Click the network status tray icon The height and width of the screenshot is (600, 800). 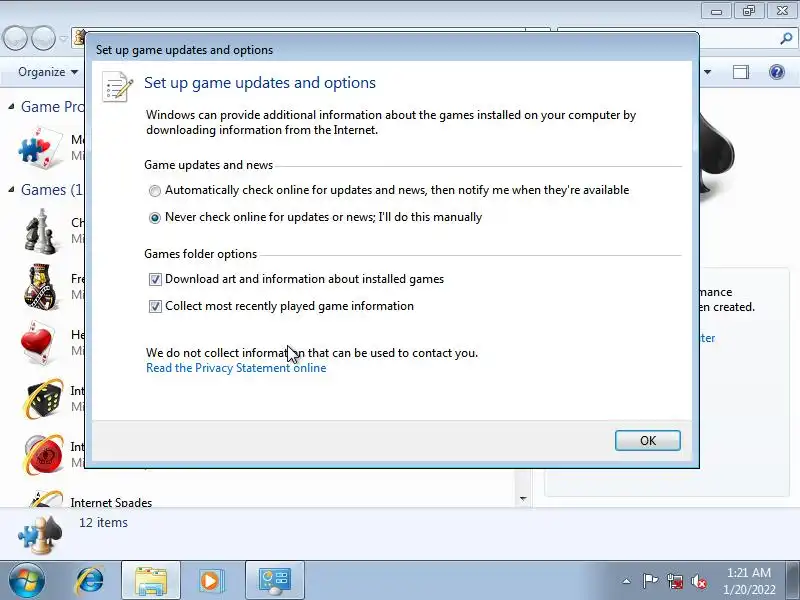coord(674,581)
